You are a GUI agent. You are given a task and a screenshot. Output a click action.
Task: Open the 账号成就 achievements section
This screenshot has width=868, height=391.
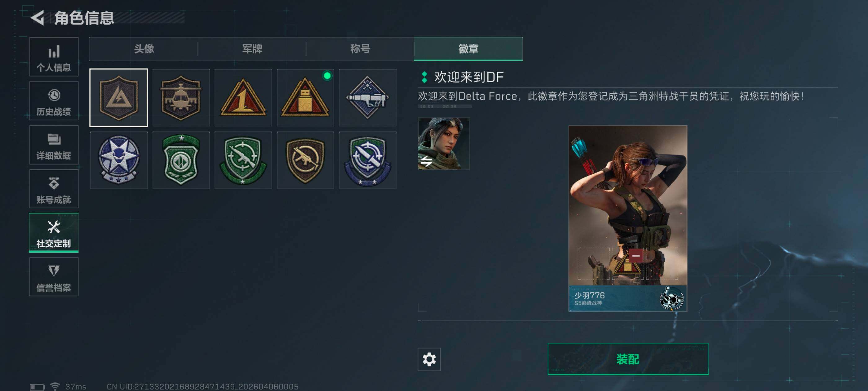pyautogui.click(x=54, y=189)
